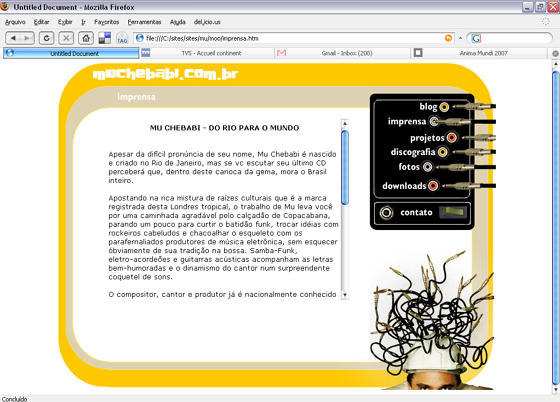Click the del.icio.us bookmarks toolbar icon

point(105,38)
